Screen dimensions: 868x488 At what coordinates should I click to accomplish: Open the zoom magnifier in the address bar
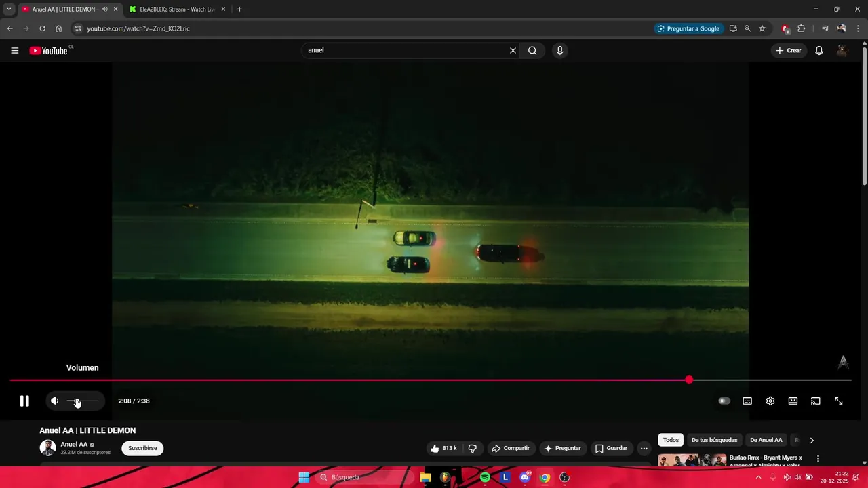point(747,28)
